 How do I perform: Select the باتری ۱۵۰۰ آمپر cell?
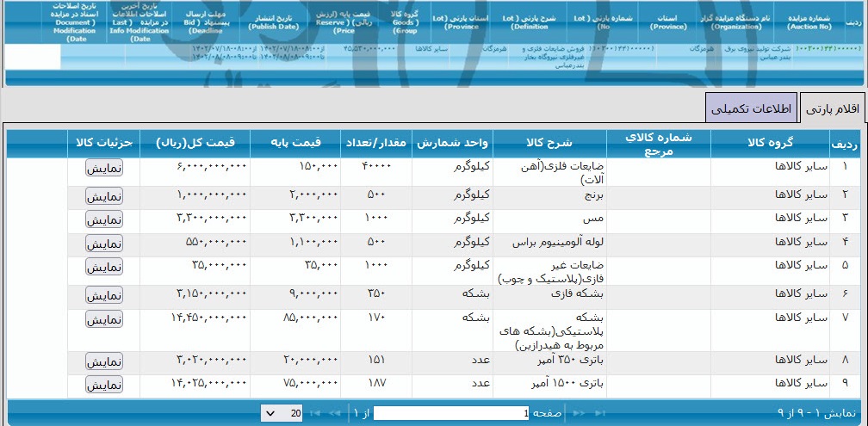(549, 385)
